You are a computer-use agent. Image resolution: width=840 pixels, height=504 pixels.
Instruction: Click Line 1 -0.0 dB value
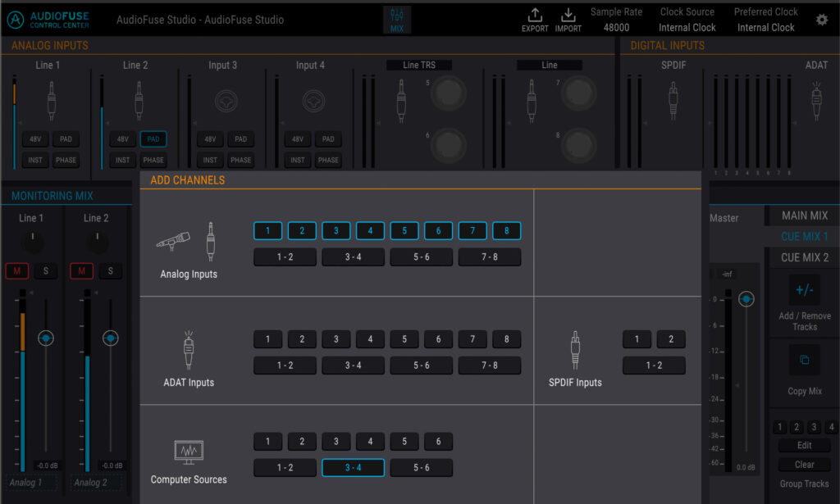47,465
